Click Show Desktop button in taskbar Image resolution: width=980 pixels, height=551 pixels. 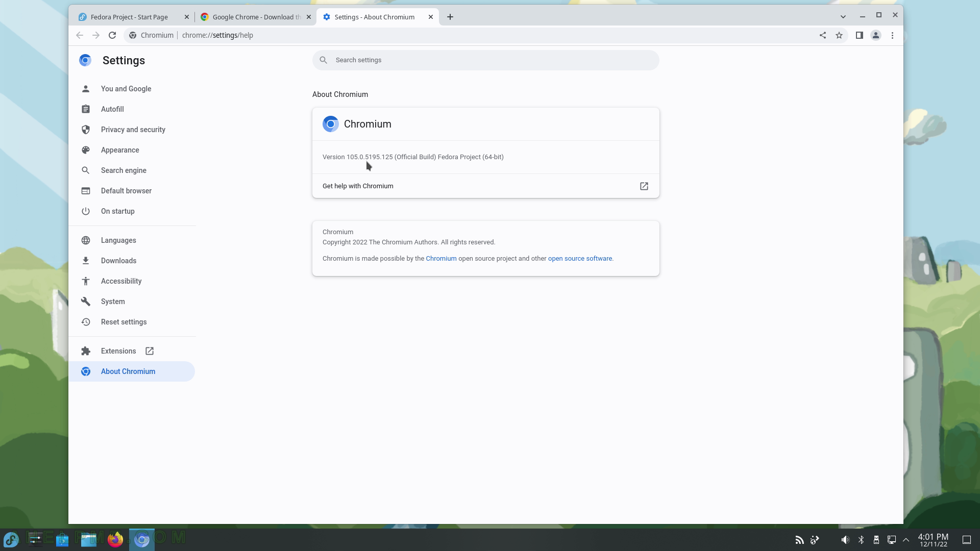pyautogui.click(x=967, y=540)
